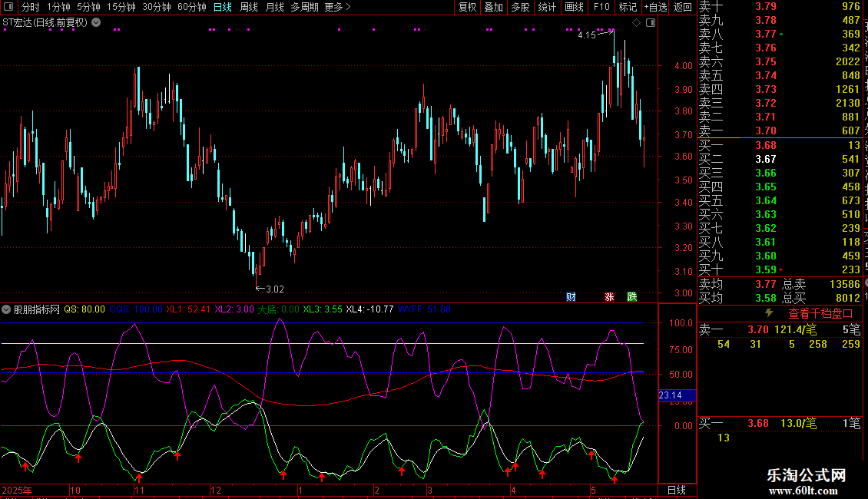
Task: Click the 跌 marker icon
Action: pos(631,297)
